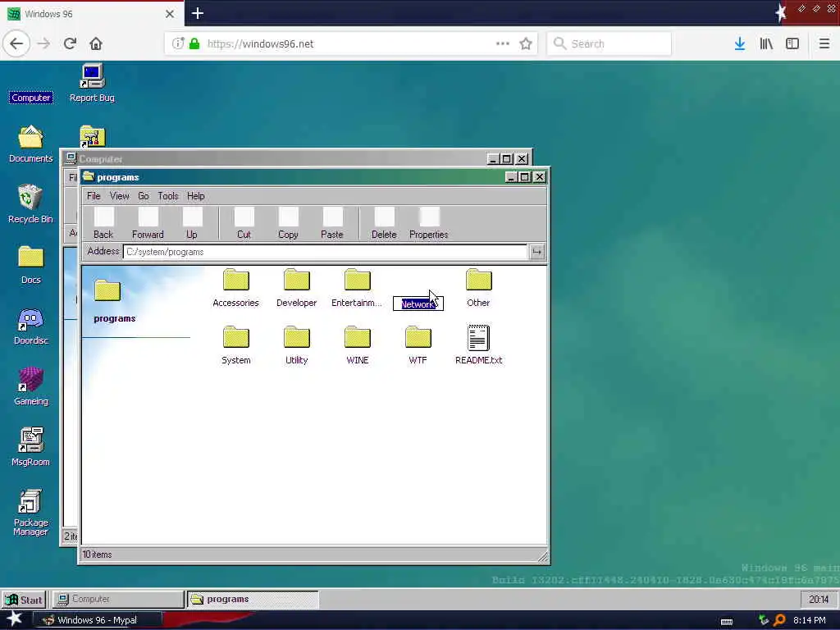Open the browser library icon
Viewport: 840px width, 630px height.
point(766,44)
